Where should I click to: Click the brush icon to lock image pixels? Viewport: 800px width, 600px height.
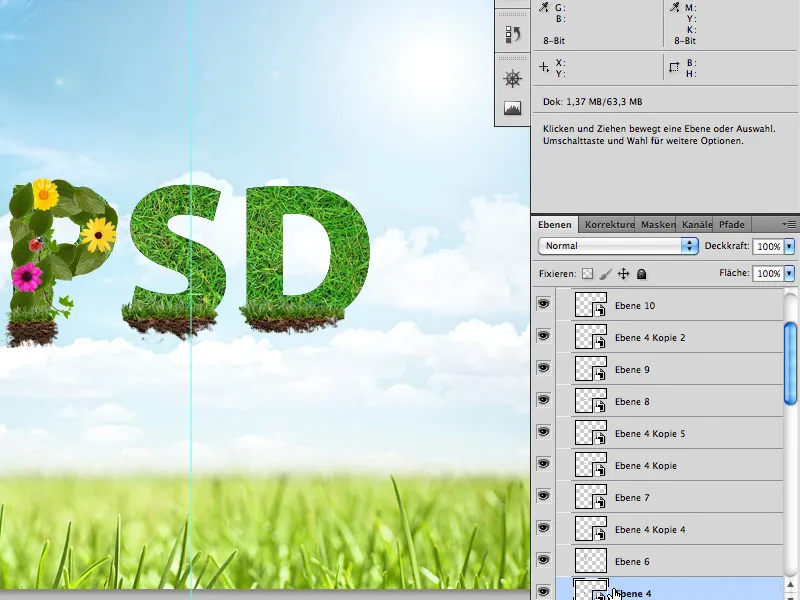click(x=604, y=273)
